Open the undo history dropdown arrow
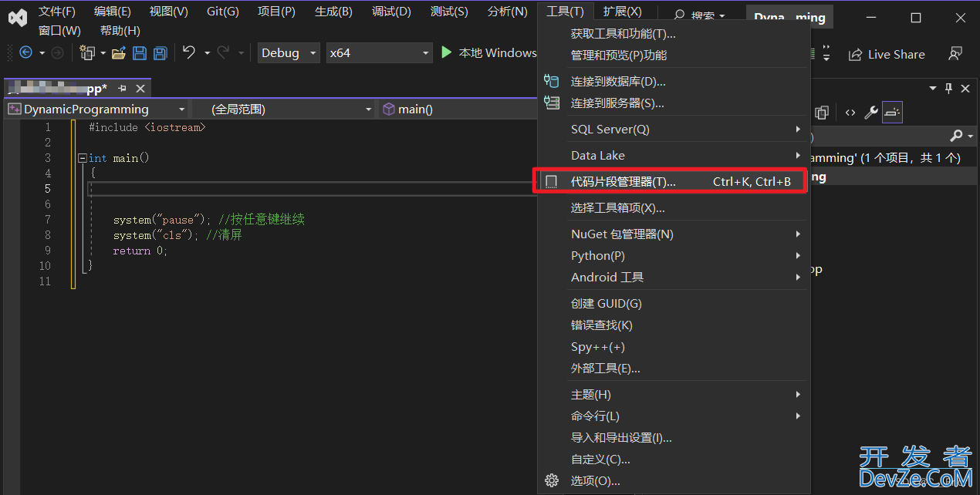Viewport: 980px width, 495px height. 207,53
